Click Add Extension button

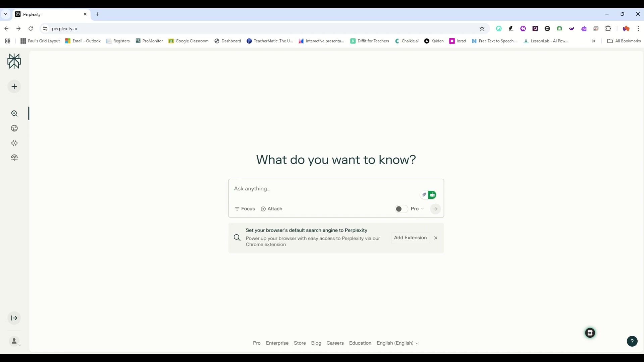pyautogui.click(x=410, y=238)
